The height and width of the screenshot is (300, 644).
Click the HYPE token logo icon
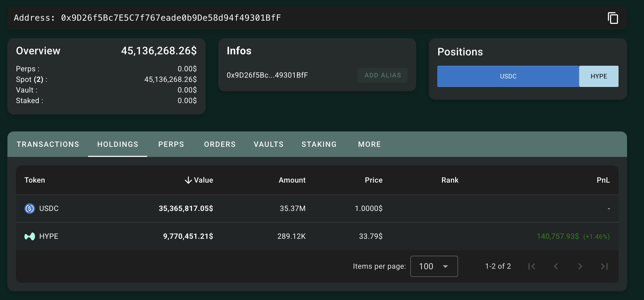30,236
